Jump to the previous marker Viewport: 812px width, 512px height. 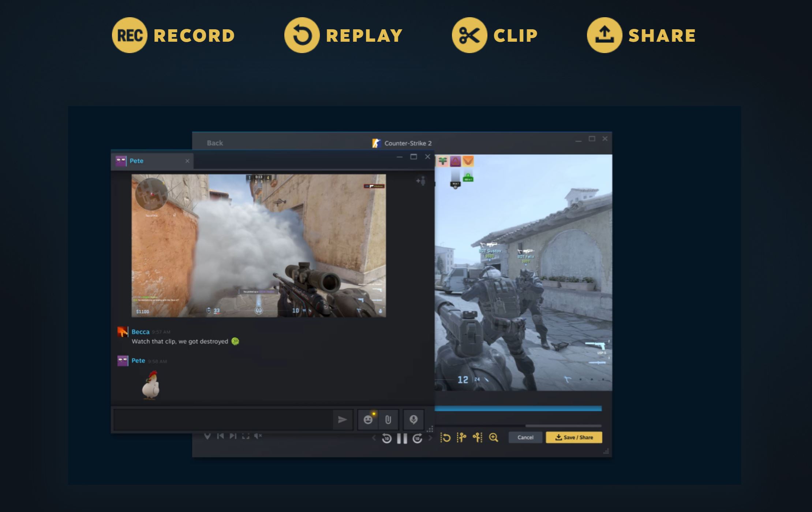click(x=220, y=436)
